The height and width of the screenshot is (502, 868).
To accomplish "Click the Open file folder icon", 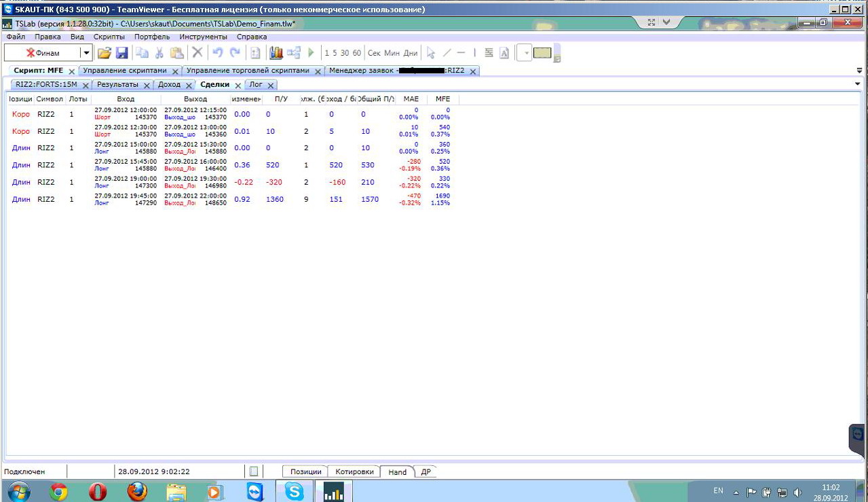I will 104,53.
